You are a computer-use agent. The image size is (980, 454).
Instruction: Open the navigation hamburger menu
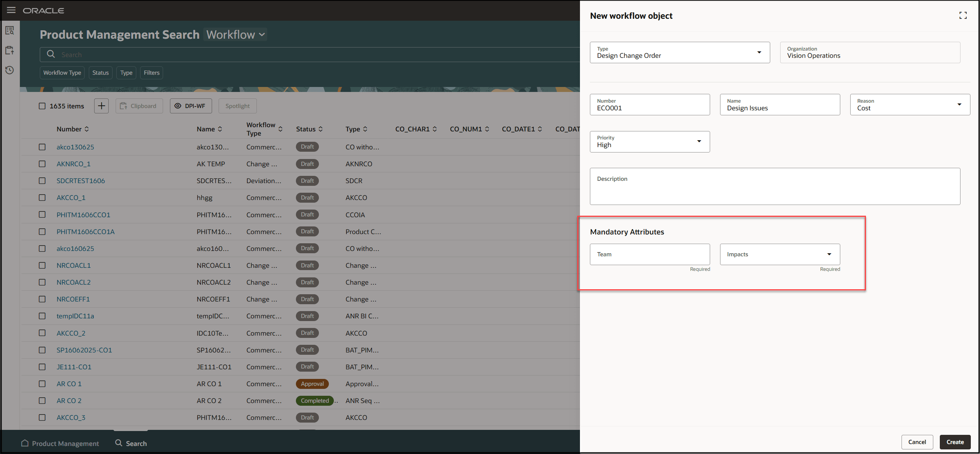[11, 10]
